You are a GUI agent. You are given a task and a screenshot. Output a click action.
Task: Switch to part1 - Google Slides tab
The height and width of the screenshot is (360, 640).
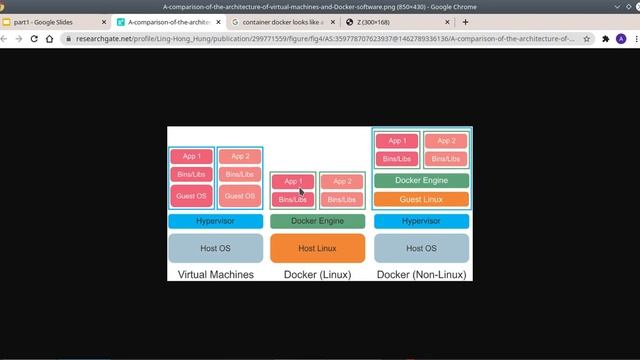(x=56, y=22)
